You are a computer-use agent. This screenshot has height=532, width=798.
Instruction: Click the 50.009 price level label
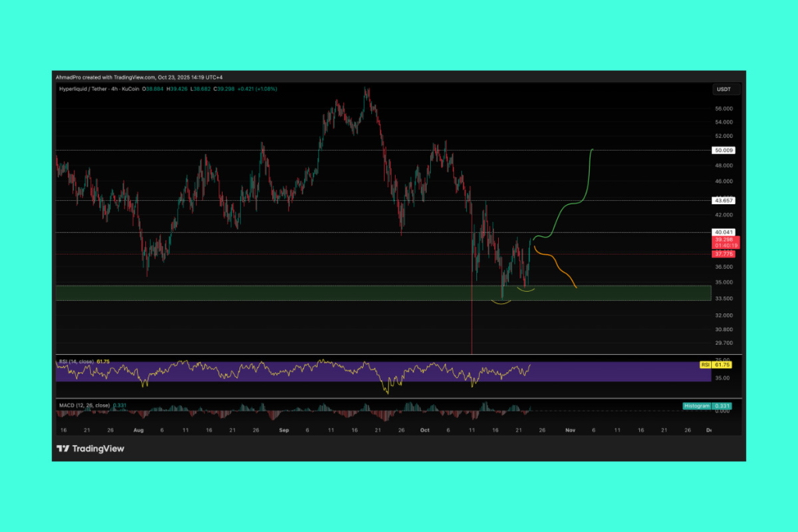725,150
